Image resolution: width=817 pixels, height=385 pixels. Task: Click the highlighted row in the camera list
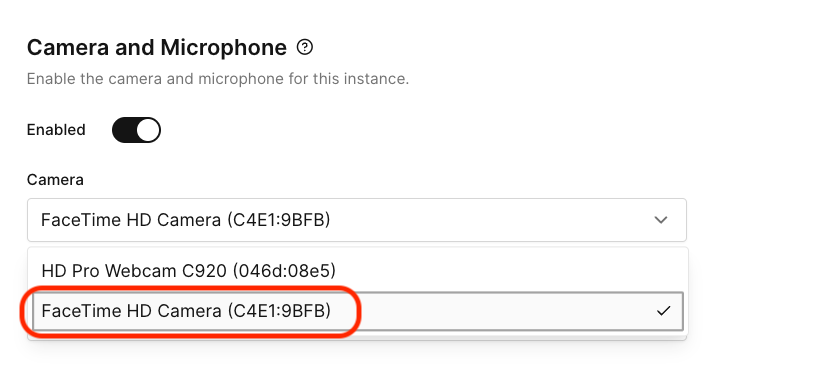point(357,311)
